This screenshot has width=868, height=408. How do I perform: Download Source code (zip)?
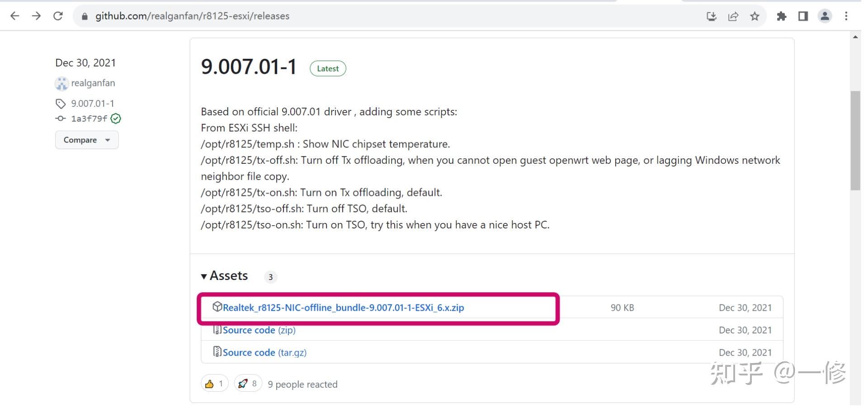point(259,330)
